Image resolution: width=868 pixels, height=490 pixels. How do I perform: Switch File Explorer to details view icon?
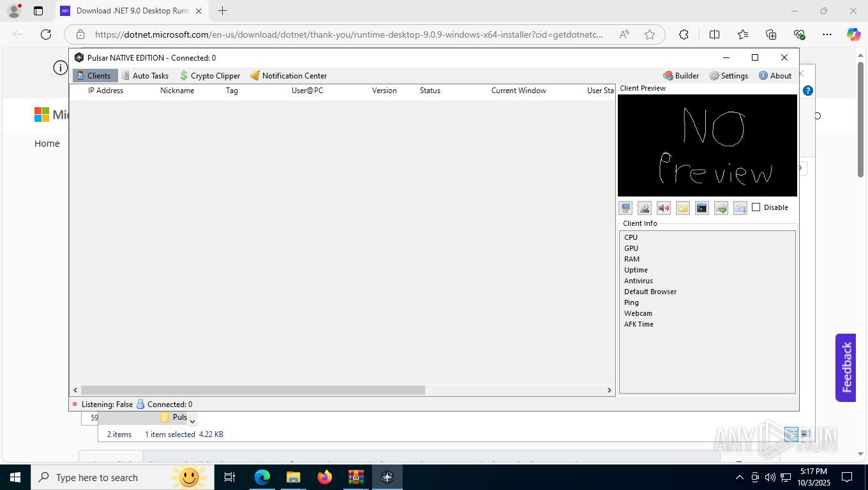click(791, 434)
